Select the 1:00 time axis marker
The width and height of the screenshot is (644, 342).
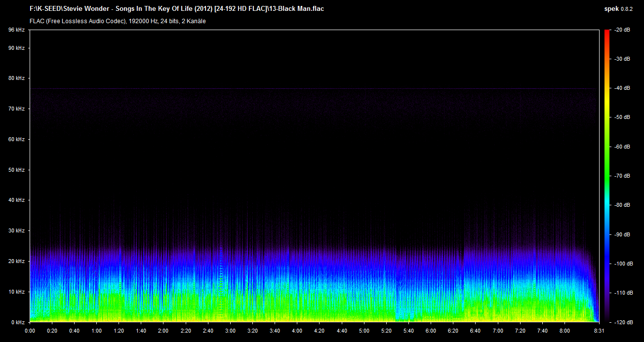[x=97, y=331]
